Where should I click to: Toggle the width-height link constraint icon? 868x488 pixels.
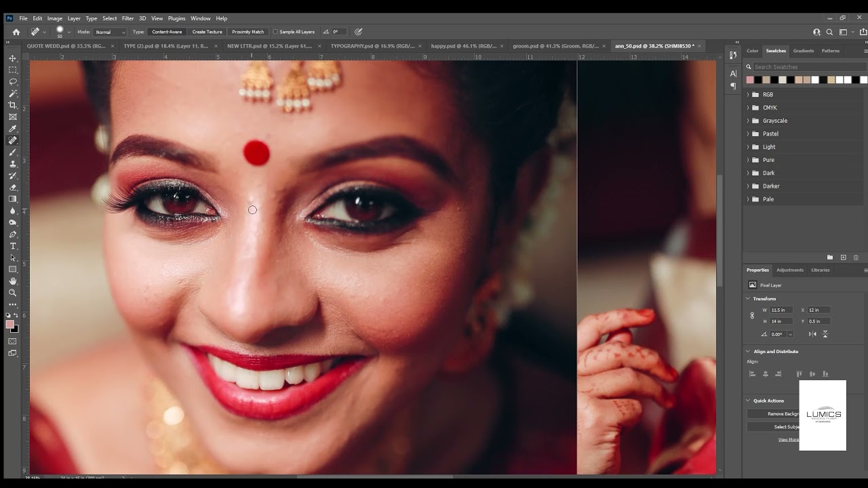point(752,316)
